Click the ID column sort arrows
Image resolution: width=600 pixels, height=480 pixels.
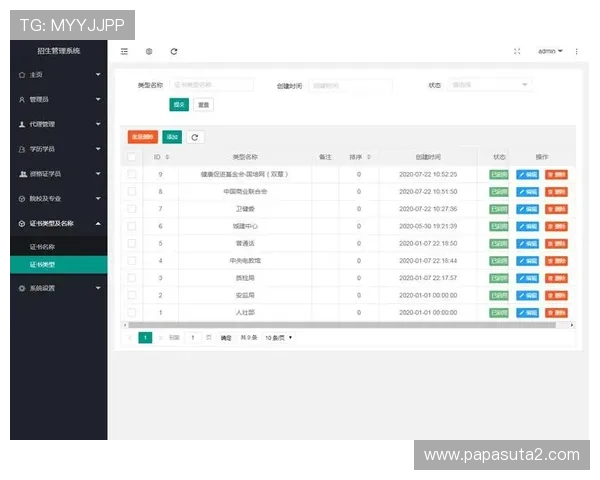[x=167, y=157]
